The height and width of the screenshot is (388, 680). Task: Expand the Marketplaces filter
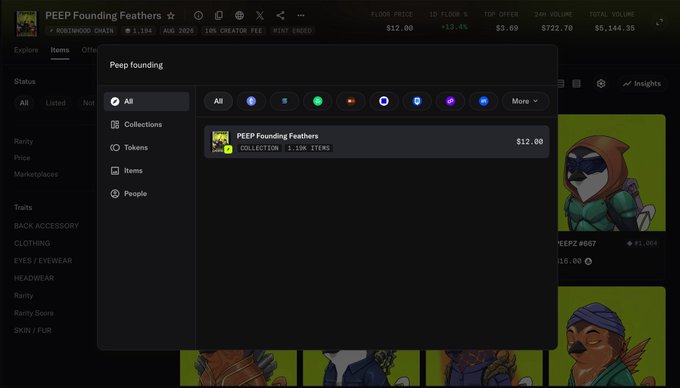36,174
